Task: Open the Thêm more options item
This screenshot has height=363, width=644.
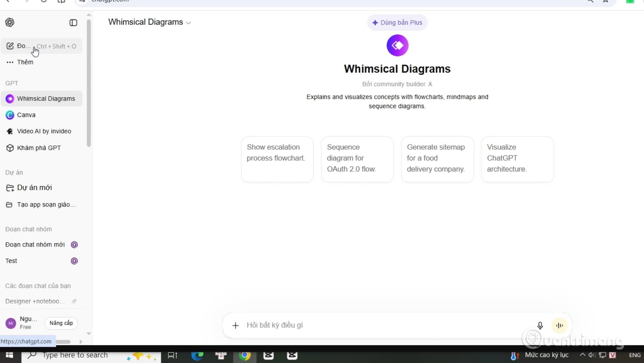Action: point(42,62)
